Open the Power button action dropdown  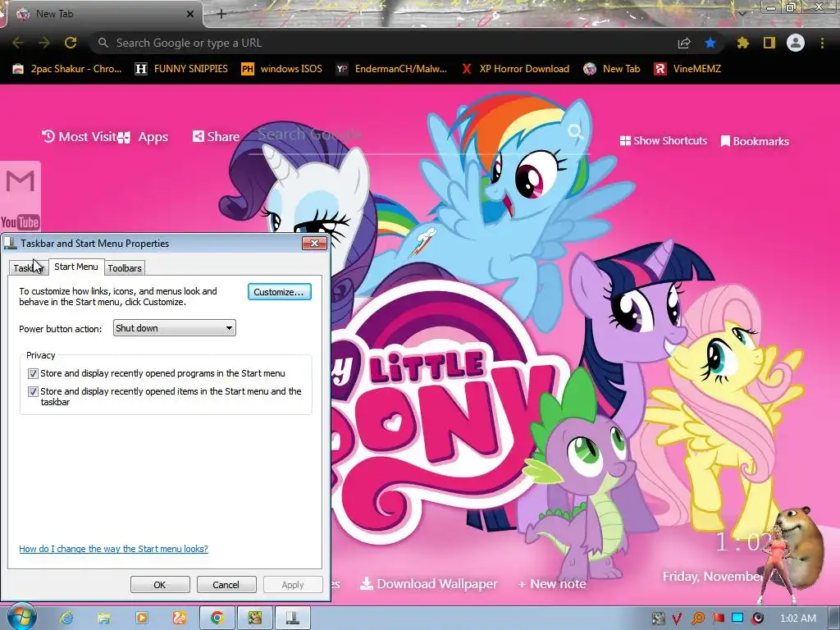tap(174, 328)
